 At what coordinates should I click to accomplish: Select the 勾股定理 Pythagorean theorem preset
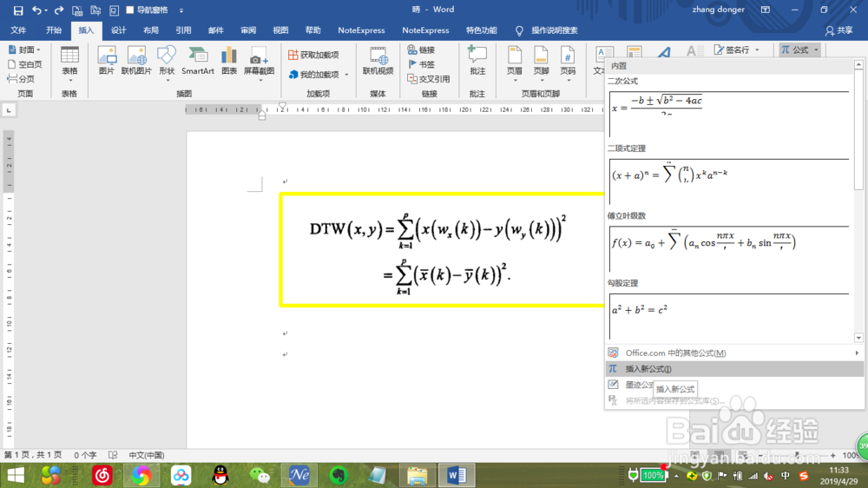tap(729, 316)
